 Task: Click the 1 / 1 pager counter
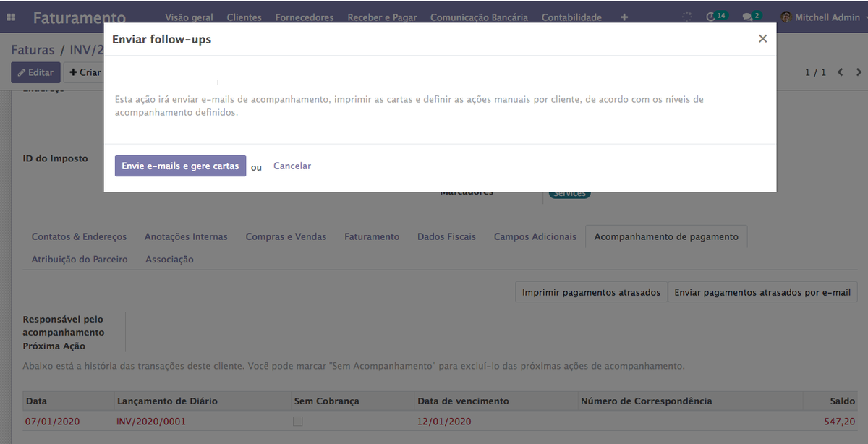click(815, 72)
